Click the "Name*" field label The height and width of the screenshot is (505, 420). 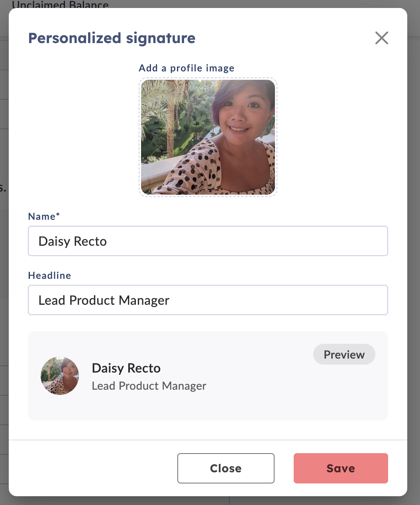[44, 216]
